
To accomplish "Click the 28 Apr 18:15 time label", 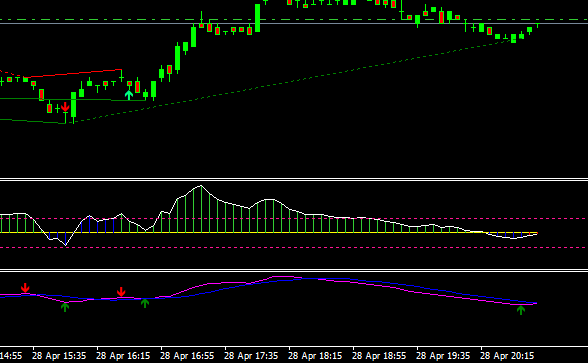I will tap(315, 356).
